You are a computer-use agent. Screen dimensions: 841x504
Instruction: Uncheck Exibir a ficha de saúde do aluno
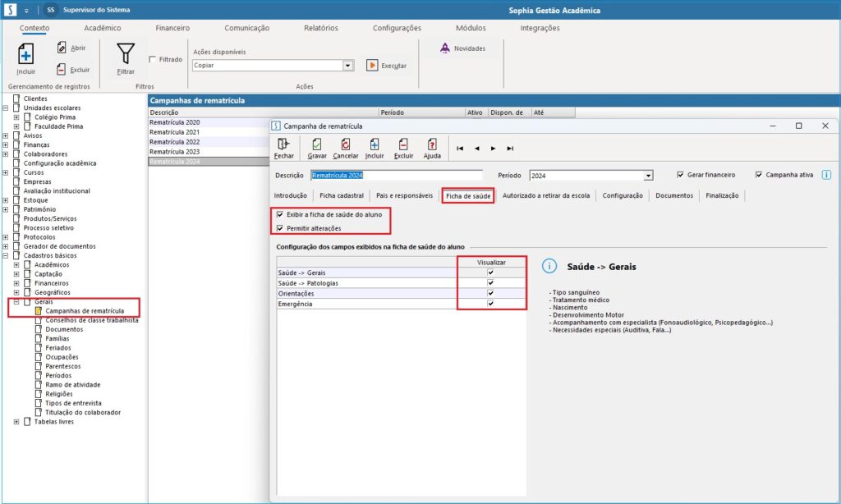pyautogui.click(x=280, y=214)
